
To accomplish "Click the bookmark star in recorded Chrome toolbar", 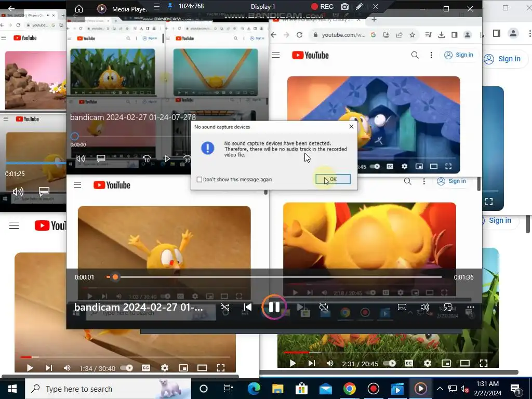I will [412, 35].
